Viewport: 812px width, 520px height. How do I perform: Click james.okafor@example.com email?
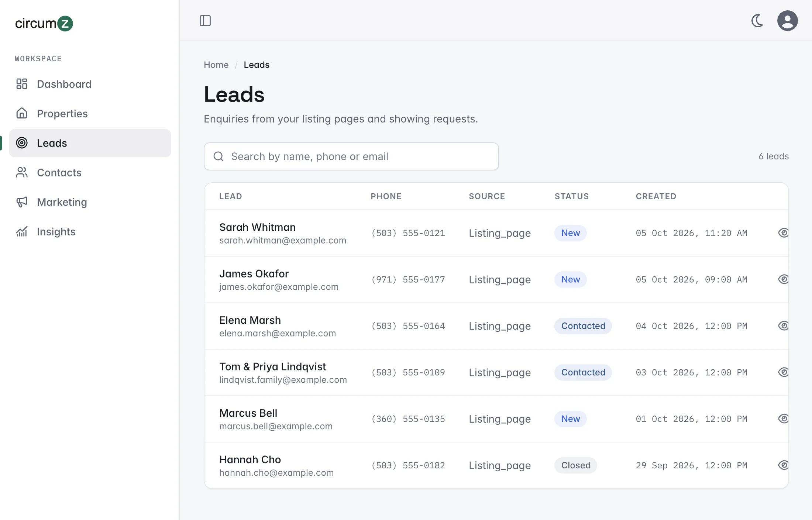tap(279, 287)
